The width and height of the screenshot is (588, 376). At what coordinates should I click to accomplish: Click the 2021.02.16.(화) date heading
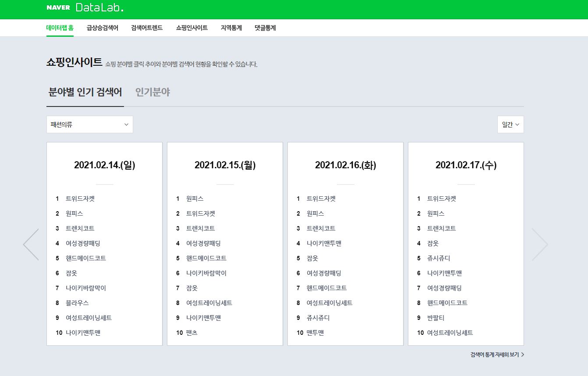346,165
